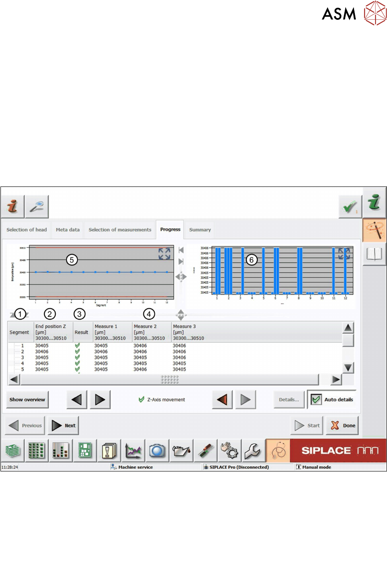Toggle the Auto details checkbox
Screen dimensions: 387x588
pyautogui.click(x=316, y=399)
